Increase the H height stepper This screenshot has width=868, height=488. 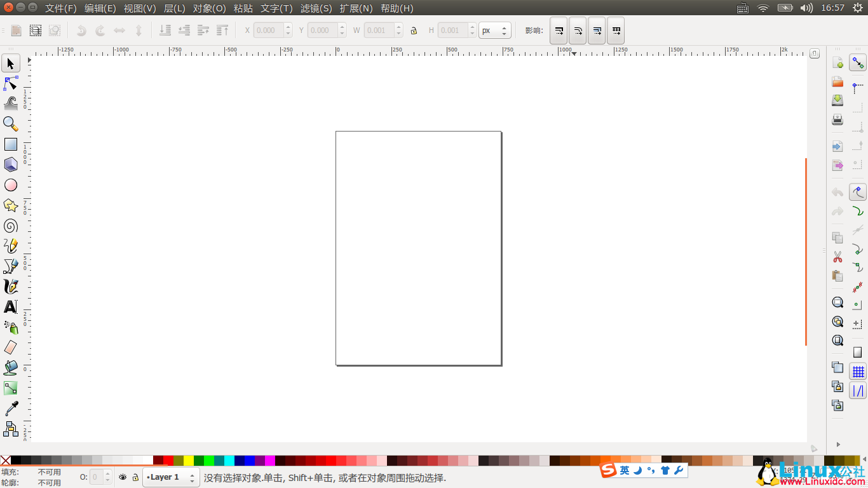(x=472, y=27)
